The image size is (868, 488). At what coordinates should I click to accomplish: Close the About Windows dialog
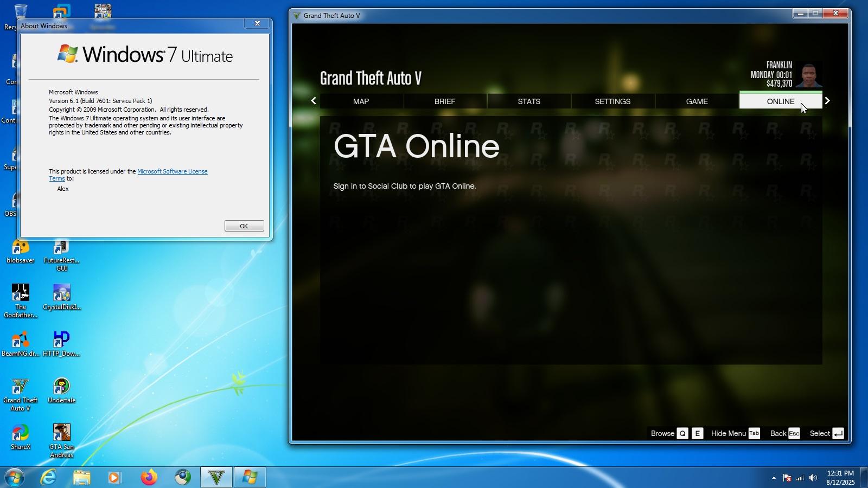pos(257,23)
